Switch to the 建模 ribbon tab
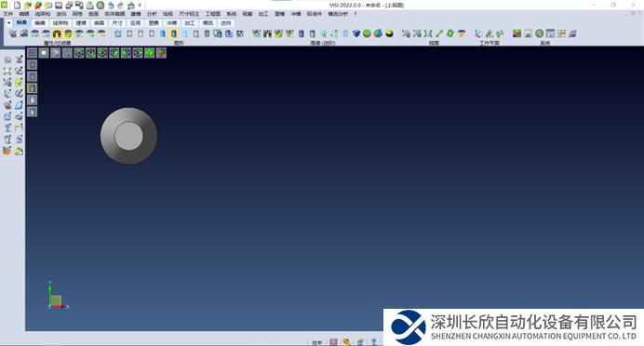 [x=81, y=23]
